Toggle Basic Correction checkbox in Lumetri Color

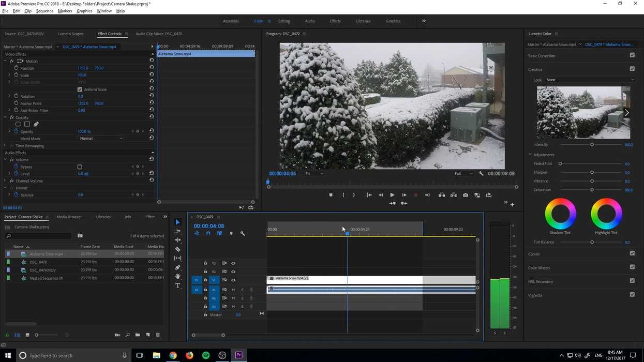(x=632, y=55)
